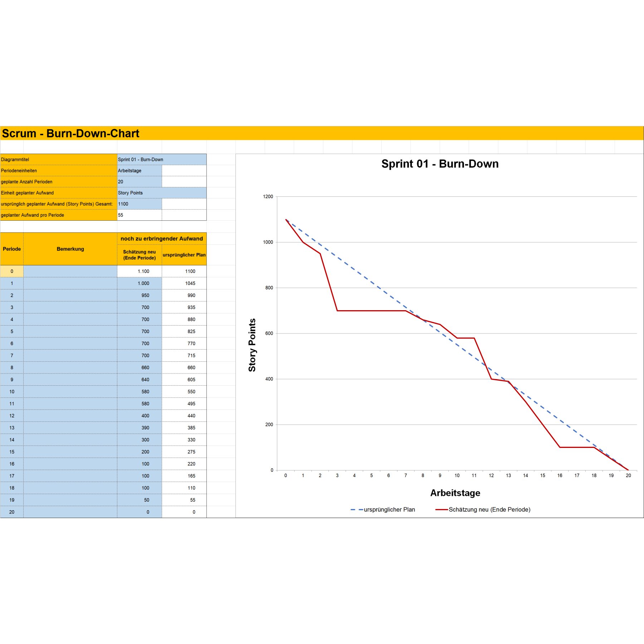Click the geplante Anzahl Perioden value cell
The height and width of the screenshot is (644, 644).
(139, 182)
